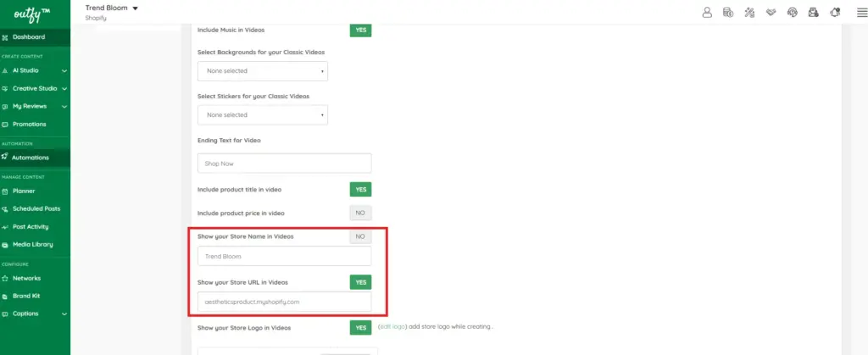Click the Trend Bloom store name field
The image size is (868, 355).
[x=285, y=256]
